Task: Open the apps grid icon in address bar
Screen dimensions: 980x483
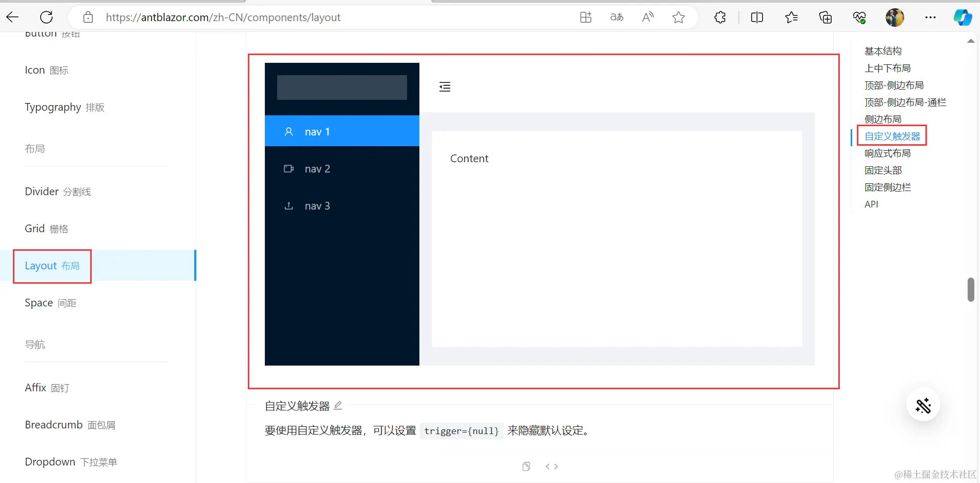Action: [x=586, y=17]
